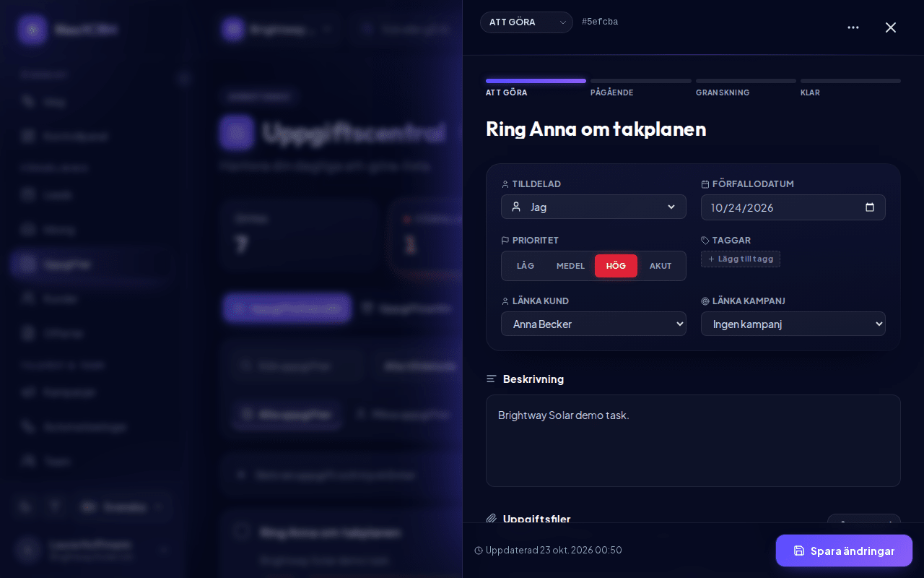Focus the Beskrivning description text area
This screenshot has height=578, width=924.
[693, 441]
